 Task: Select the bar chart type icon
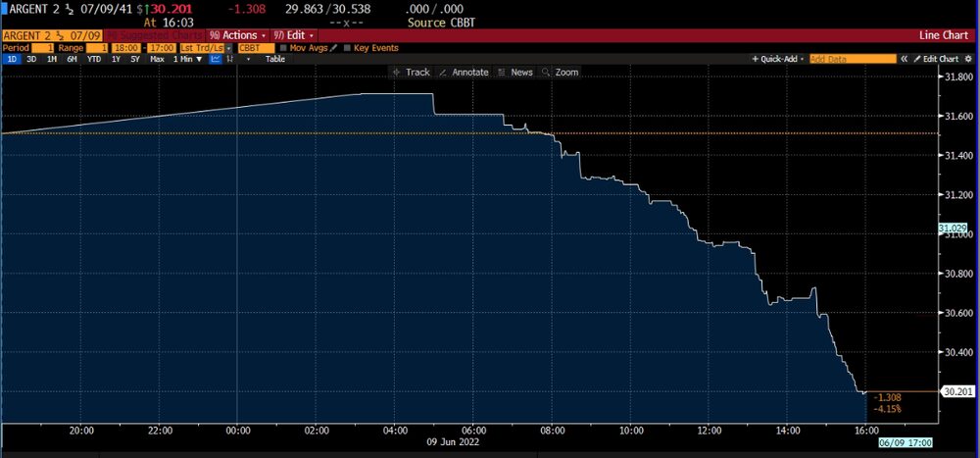[x=230, y=59]
